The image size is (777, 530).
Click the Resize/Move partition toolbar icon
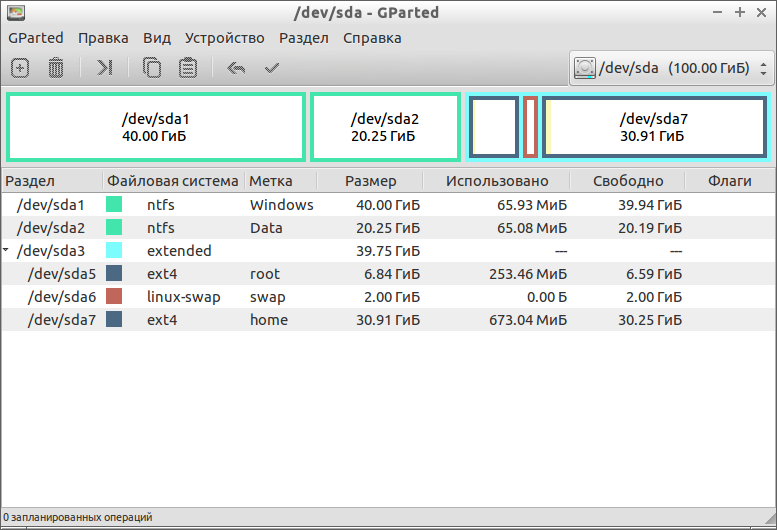click(x=105, y=68)
